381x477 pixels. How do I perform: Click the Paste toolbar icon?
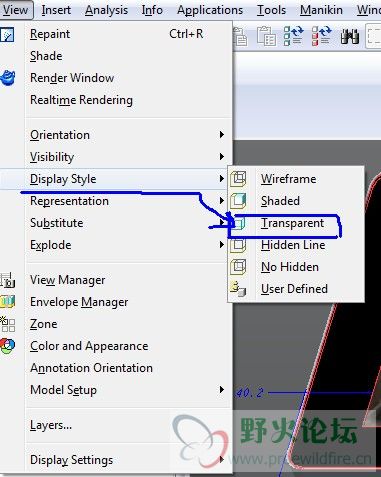coord(240,36)
